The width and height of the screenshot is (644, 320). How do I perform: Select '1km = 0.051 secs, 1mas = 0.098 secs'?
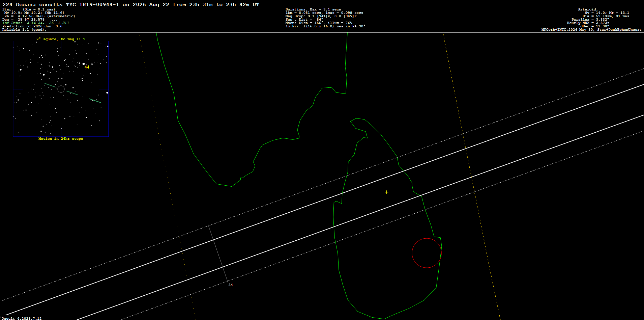324,13
